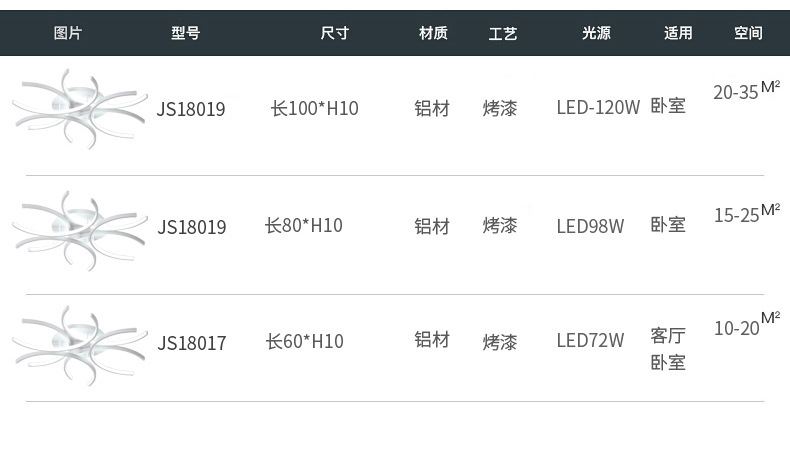Click the 尺寸 header
The width and height of the screenshot is (790, 470).
click(x=334, y=33)
